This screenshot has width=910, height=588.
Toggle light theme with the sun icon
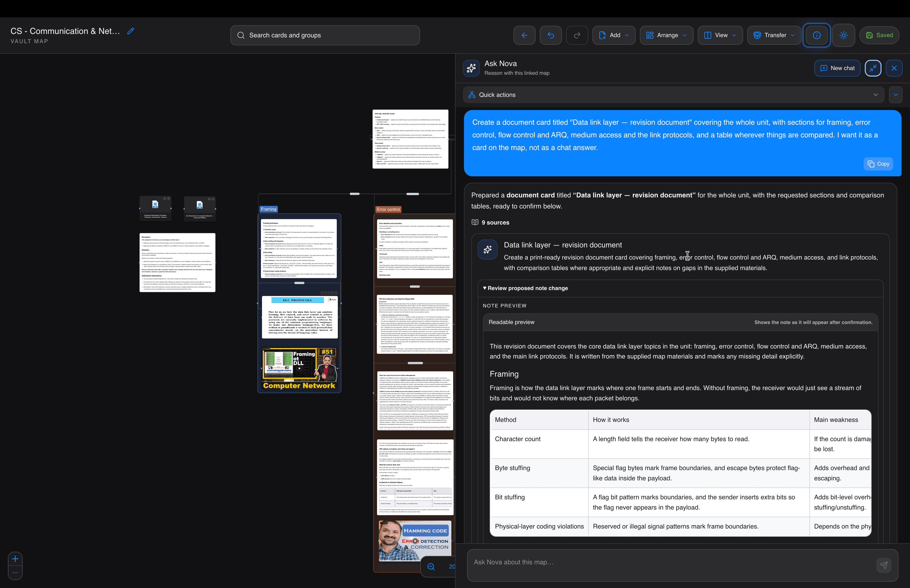point(843,35)
